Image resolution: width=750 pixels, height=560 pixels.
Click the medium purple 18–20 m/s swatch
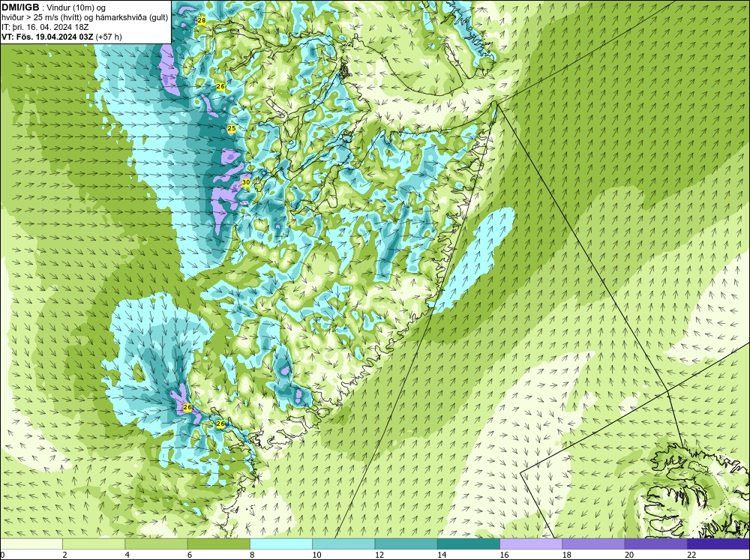[593, 544]
